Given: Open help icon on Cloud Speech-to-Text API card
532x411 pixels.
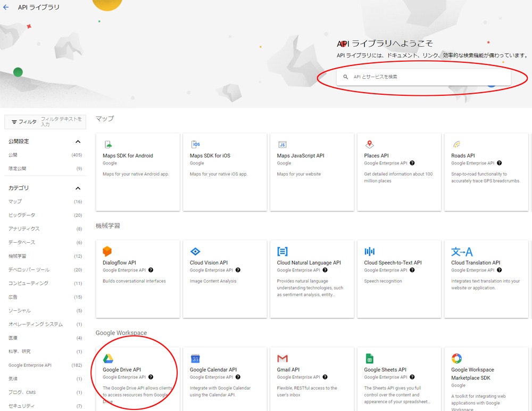Looking at the screenshot, I should tap(412, 270).
